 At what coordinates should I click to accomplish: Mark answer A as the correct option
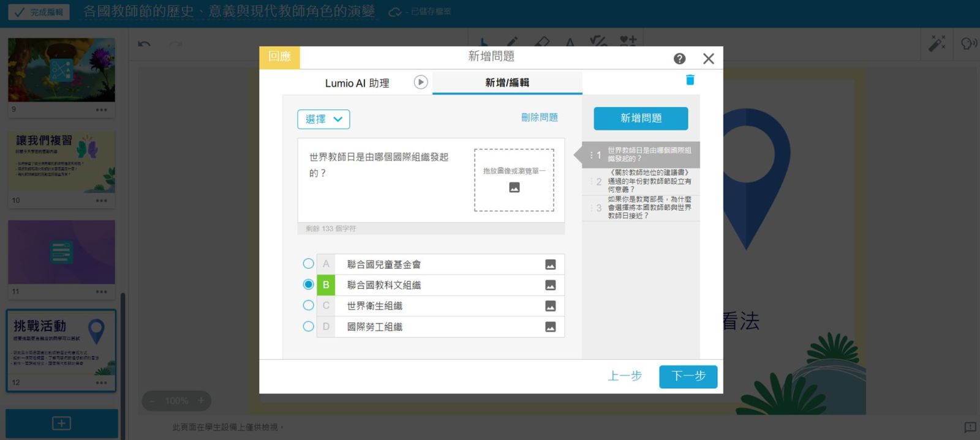click(x=308, y=264)
